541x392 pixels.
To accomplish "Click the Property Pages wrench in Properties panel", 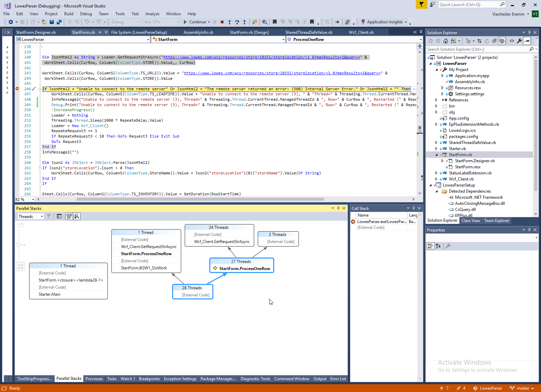I will [x=448, y=246].
